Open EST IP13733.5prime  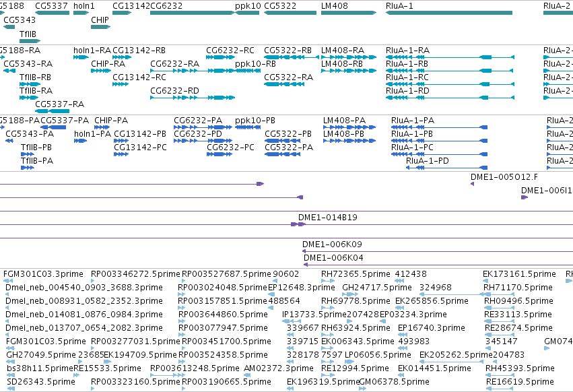point(314,315)
